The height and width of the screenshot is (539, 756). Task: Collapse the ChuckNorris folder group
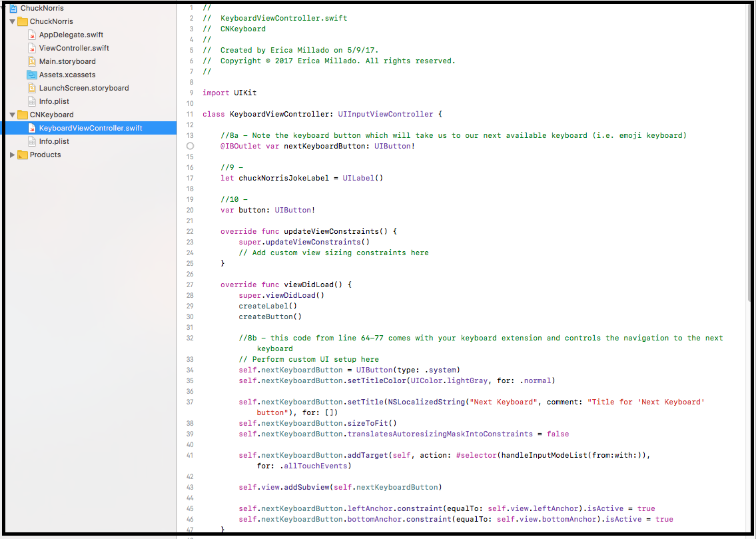[13, 22]
